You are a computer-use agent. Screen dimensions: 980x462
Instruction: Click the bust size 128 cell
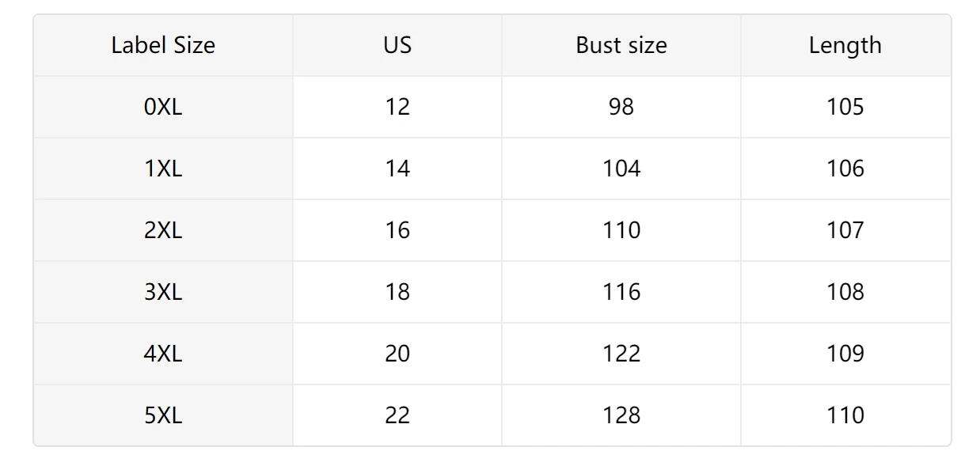tap(621, 415)
